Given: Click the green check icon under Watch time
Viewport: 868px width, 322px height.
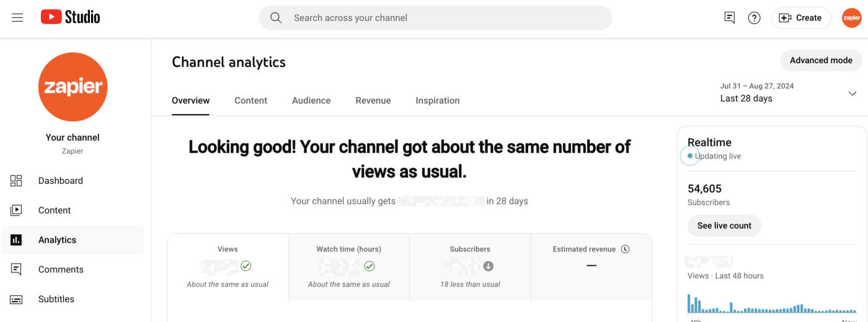Looking at the screenshot, I should coord(370,266).
